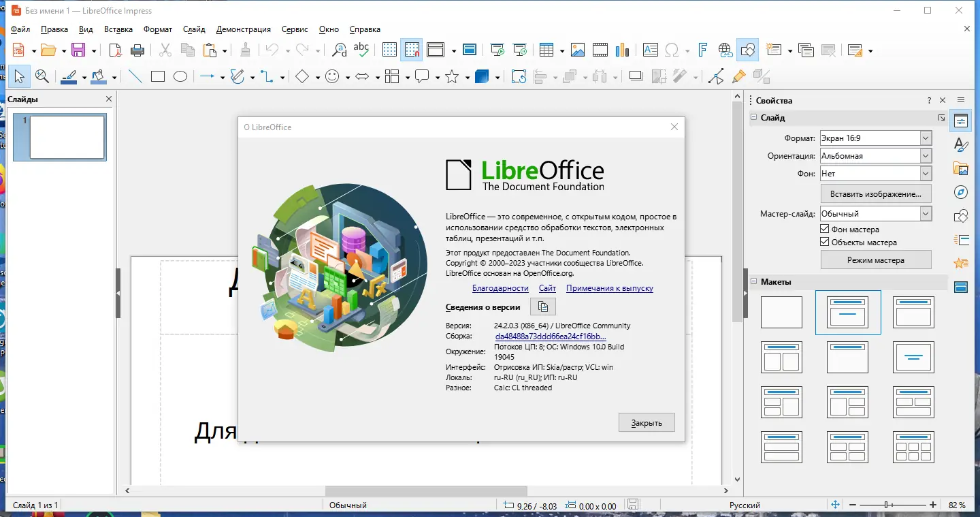
Task: Click the 3D Objects cube icon
Action: tap(482, 77)
